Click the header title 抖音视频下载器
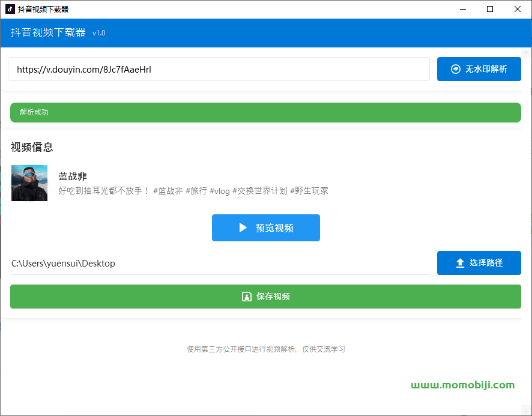Image resolution: width=532 pixels, height=416 pixels. pyautogui.click(x=48, y=32)
